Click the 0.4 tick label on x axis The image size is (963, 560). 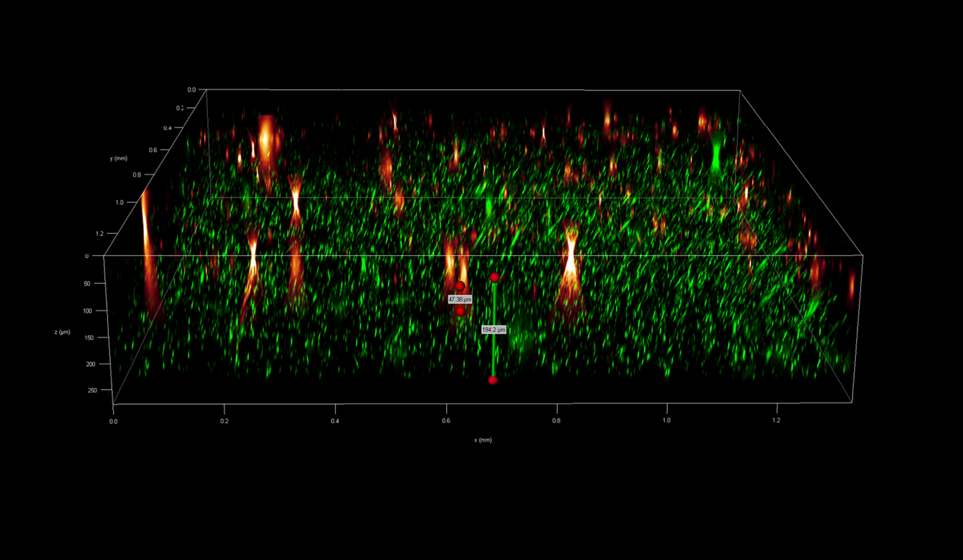[335, 421]
